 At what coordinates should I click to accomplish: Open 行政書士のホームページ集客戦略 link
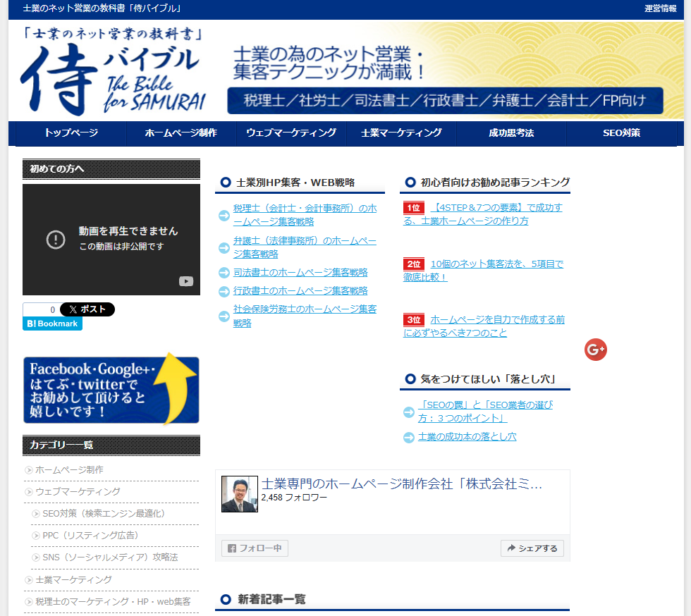click(300, 291)
